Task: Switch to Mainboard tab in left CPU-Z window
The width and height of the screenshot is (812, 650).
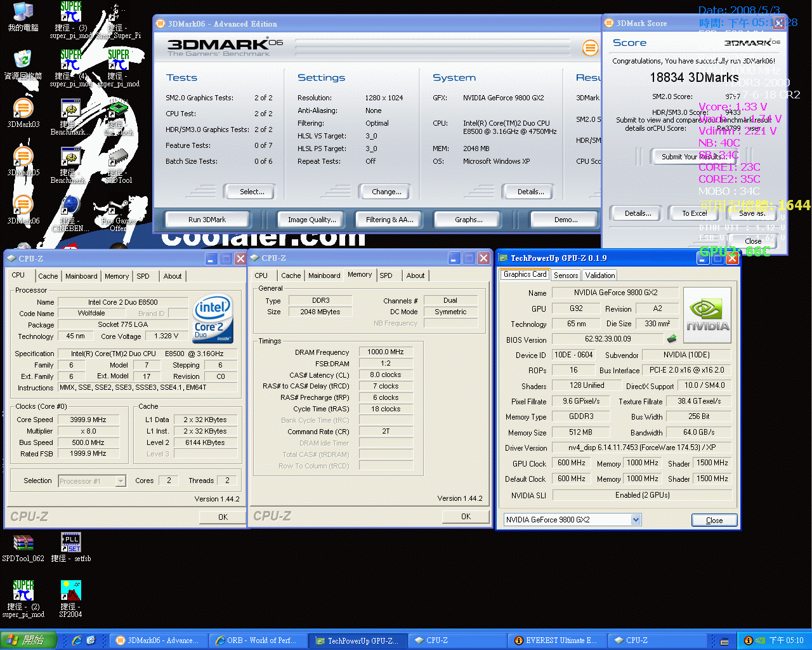Action: click(81, 276)
